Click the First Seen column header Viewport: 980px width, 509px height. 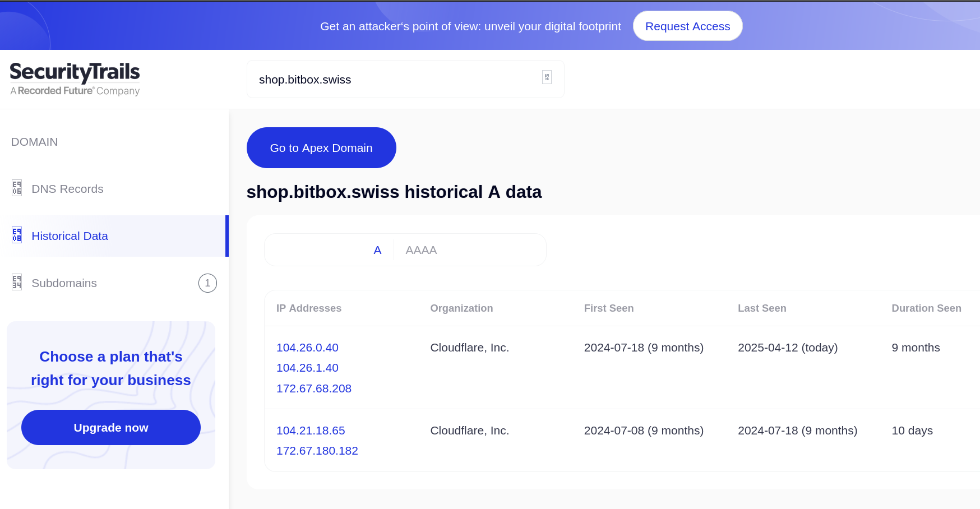(609, 308)
